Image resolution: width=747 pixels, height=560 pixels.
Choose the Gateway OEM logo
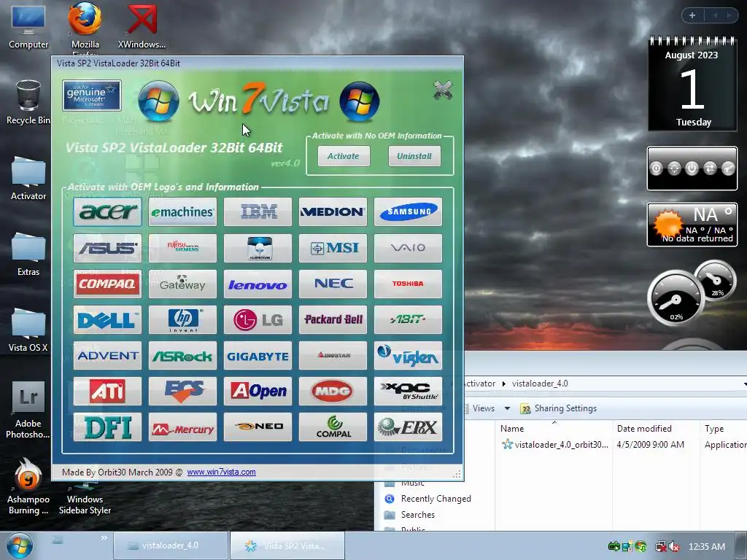click(182, 284)
